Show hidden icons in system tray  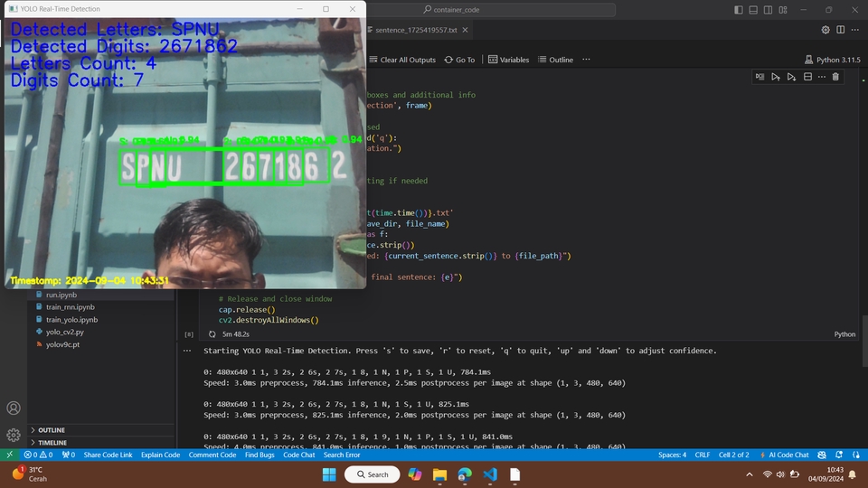(x=750, y=474)
